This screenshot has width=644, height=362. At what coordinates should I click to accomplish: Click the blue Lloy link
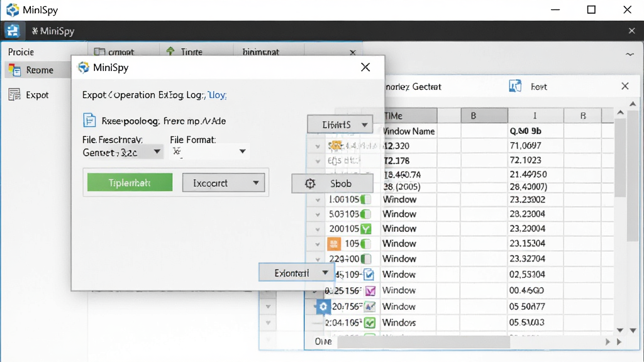pos(217,96)
